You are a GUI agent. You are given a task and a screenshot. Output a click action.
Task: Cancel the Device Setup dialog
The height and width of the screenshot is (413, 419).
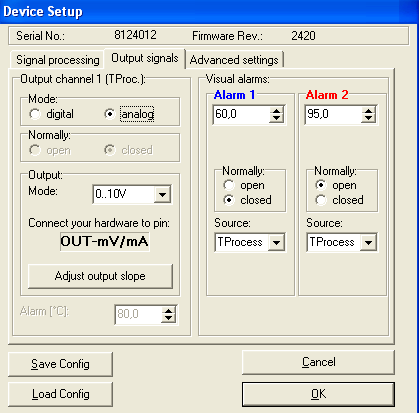[318, 362]
